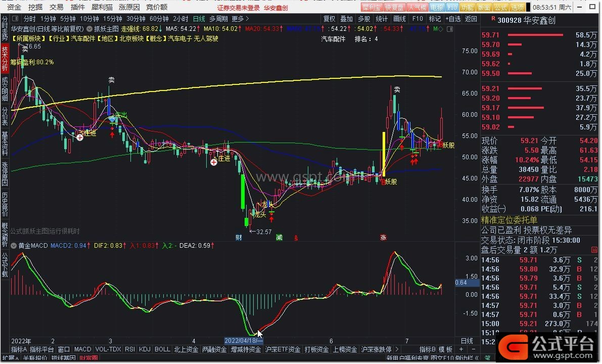
Task: Open the 涨原因 menu
Action: click(x=129, y=7)
